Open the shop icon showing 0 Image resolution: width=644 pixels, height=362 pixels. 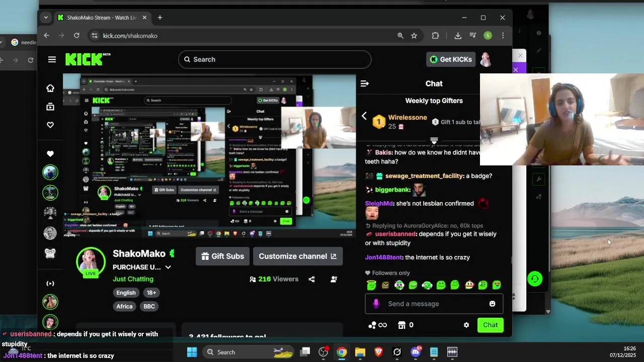(x=406, y=325)
